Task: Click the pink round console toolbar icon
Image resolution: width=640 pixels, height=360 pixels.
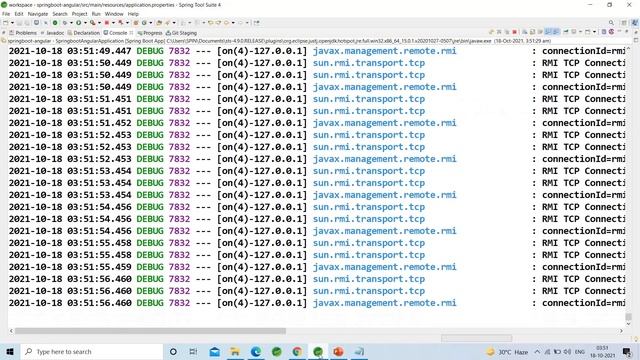Action: click(x=611, y=32)
